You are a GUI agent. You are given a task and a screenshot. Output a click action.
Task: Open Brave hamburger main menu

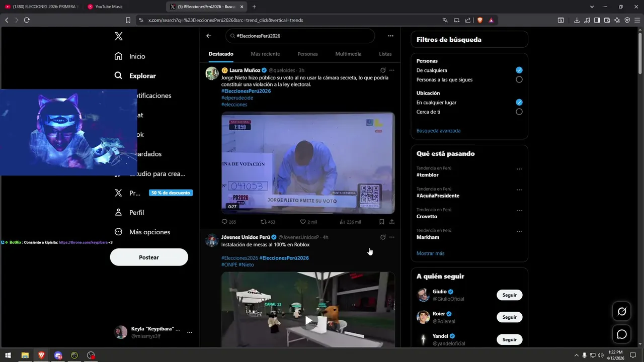coord(637,20)
